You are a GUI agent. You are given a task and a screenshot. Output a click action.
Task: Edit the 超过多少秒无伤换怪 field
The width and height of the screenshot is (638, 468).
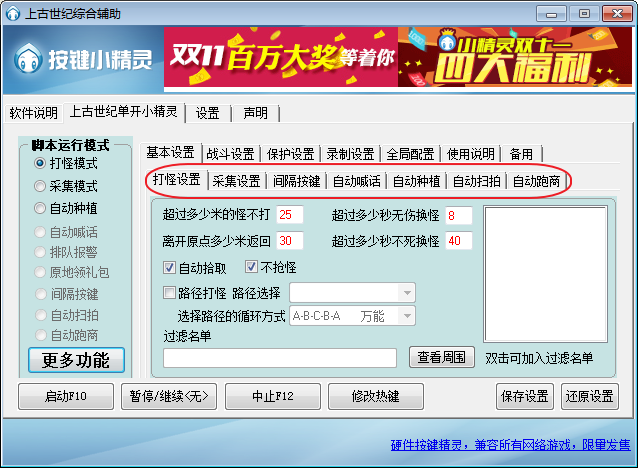tap(459, 216)
